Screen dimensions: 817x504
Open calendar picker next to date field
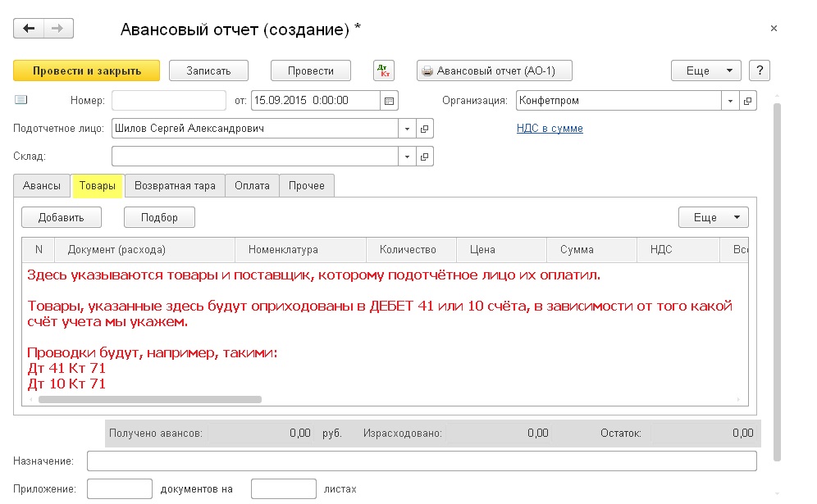click(389, 101)
